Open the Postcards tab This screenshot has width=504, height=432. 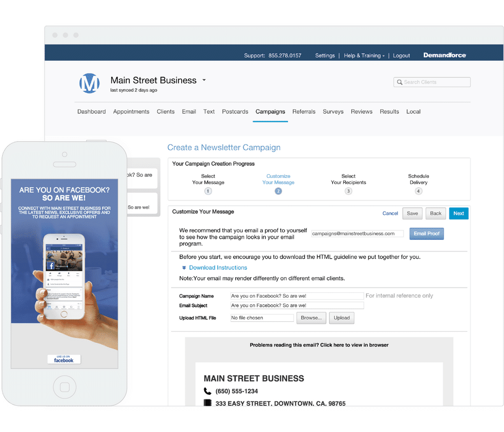[x=235, y=111]
